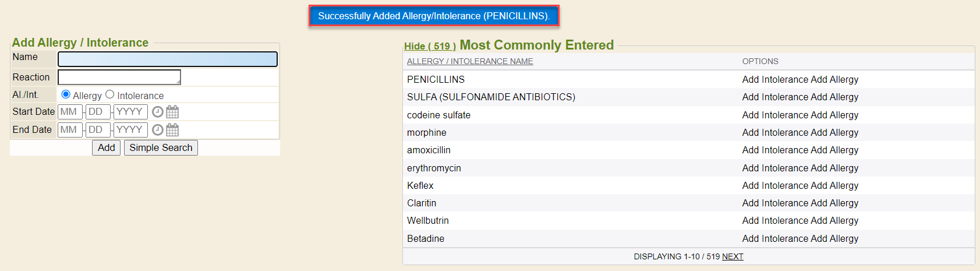Hide the Most Commonly Entered list
The image size is (980, 271).
pyautogui.click(x=430, y=46)
